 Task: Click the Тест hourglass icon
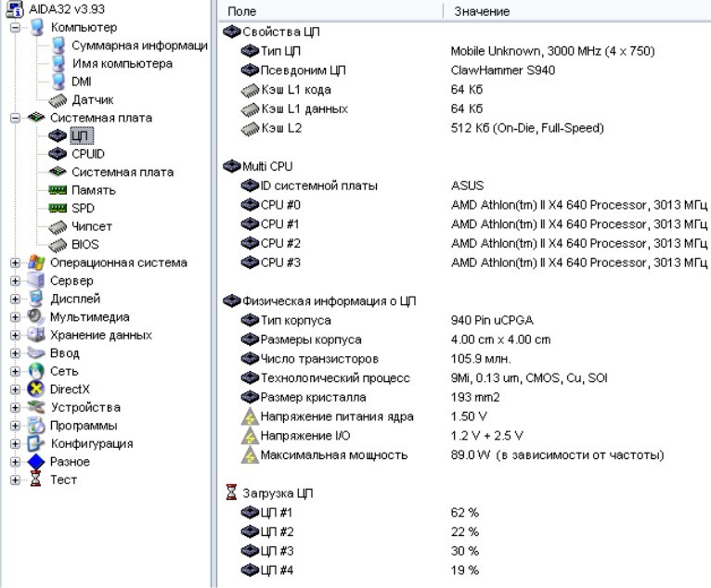click(x=36, y=479)
